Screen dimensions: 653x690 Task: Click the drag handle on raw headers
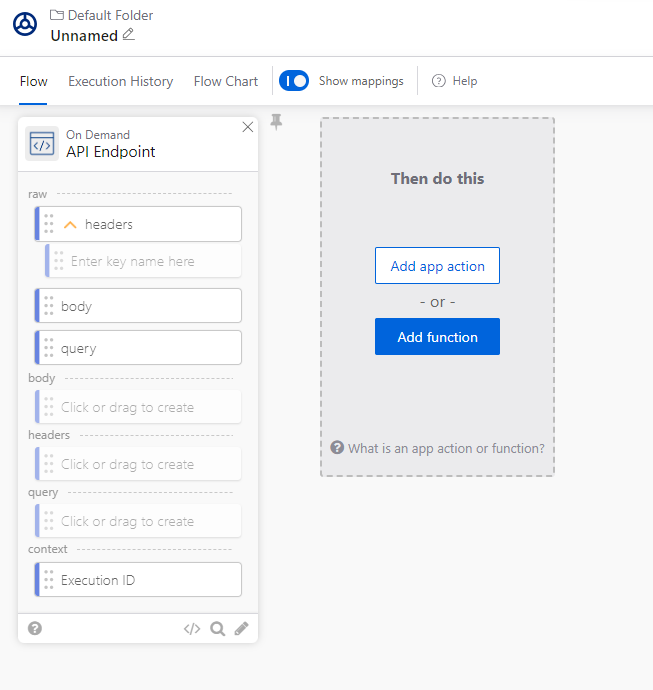[x=49, y=224]
